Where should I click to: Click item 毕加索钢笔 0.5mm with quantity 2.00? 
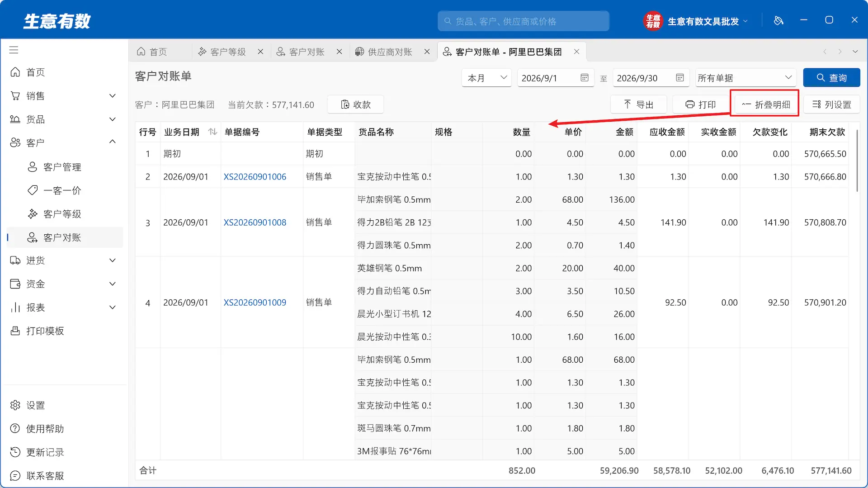coord(394,199)
